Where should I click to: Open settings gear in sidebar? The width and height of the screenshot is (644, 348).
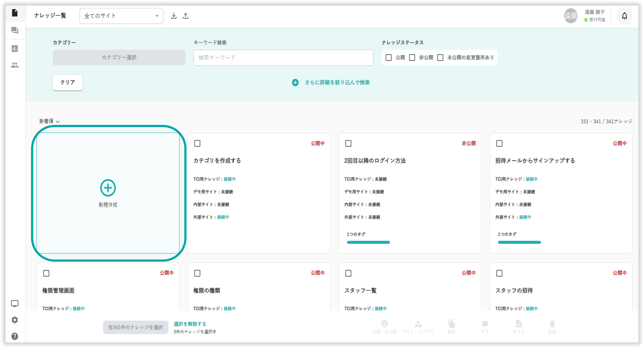[x=15, y=320]
